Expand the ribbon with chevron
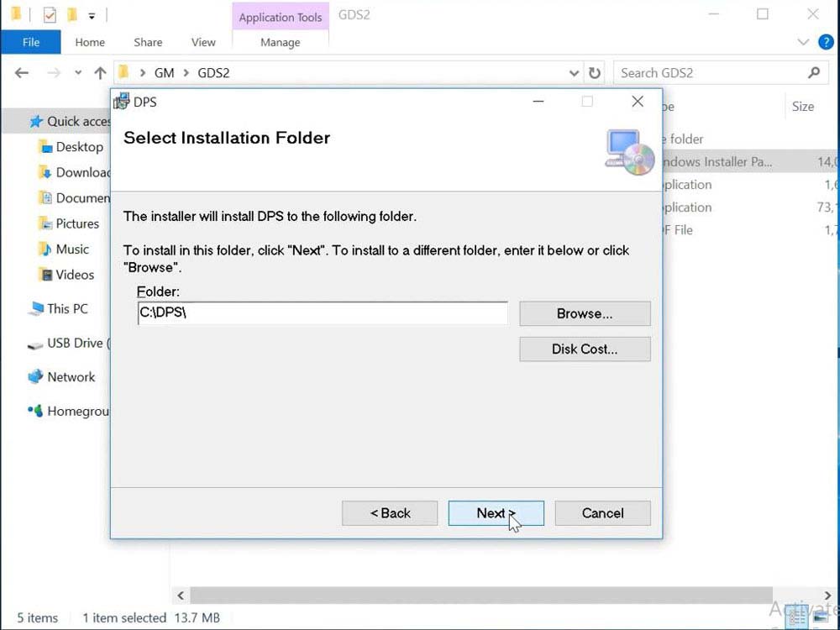Screen dimensions: 840x630 (x=803, y=42)
